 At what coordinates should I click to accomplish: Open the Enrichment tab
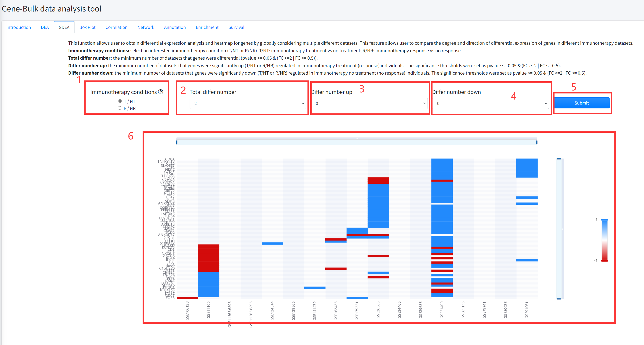click(207, 27)
